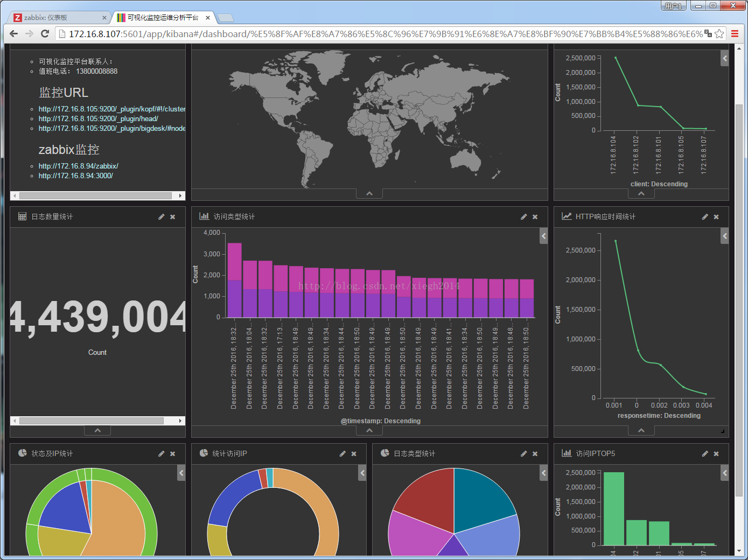Remove the 统计访问IP panel
The width and height of the screenshot is (748, 560).
coord(354,454)
